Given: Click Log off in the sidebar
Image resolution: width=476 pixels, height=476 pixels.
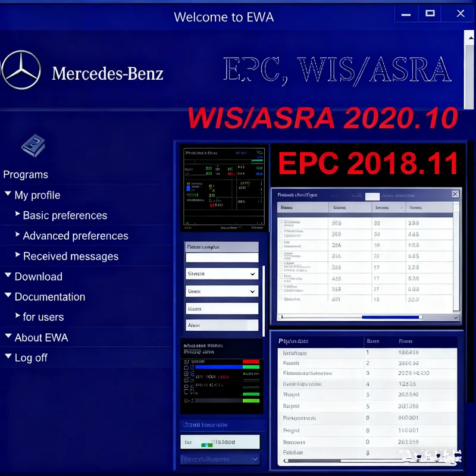Looking at the screenshot, I should tap(31, 358).
